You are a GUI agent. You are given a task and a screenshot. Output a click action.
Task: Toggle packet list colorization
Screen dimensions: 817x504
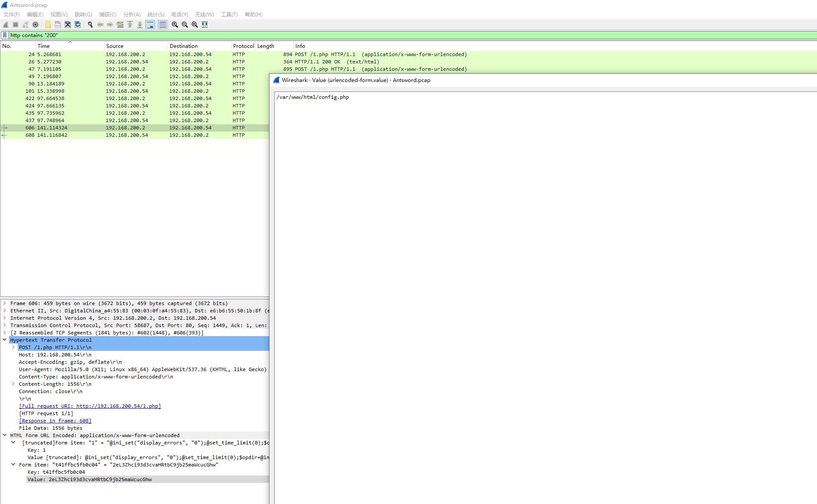point(162,25)
